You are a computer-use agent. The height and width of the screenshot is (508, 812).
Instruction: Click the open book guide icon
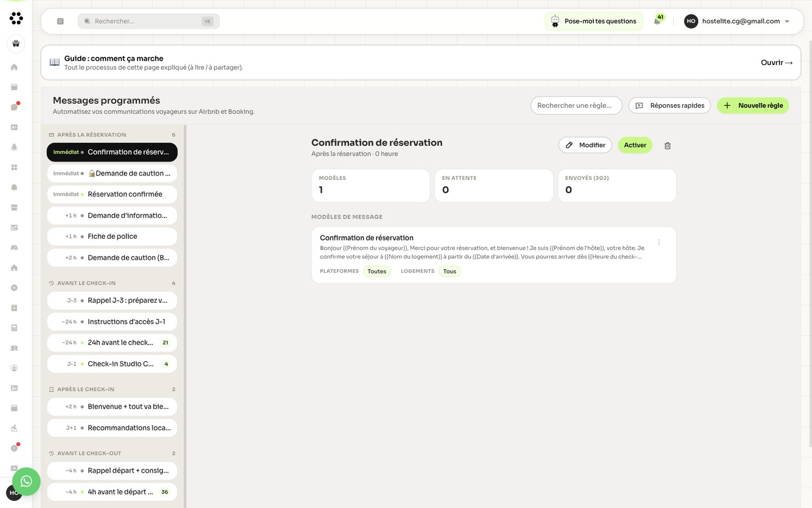55,62
